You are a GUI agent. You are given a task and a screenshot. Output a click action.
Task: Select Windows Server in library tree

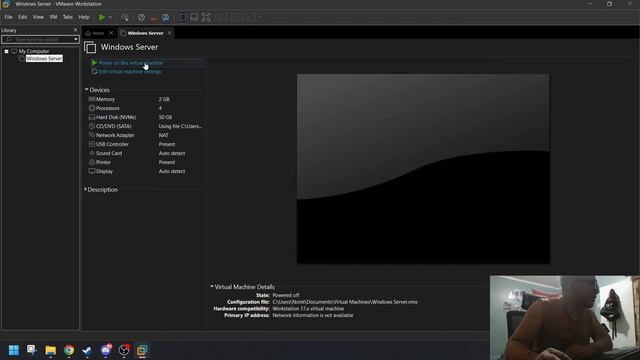[44, 59]
